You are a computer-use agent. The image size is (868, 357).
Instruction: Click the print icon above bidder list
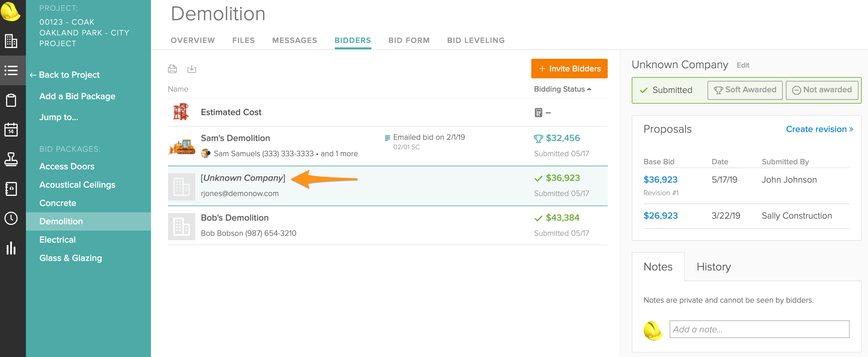[x=172, y=69]
